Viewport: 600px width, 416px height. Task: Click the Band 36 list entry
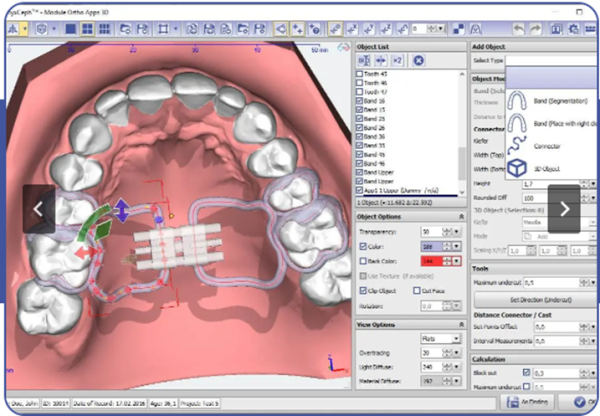pyautogui.click(x=406, y=136)
